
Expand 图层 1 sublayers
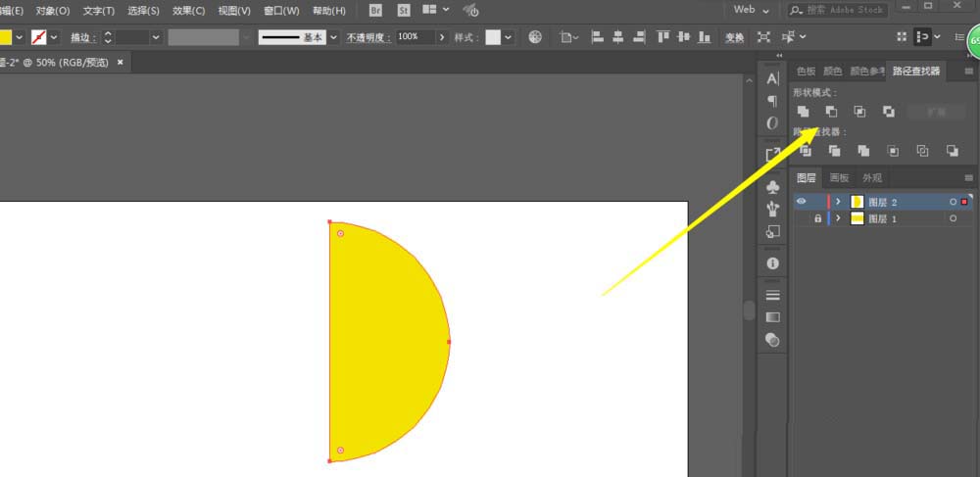click(x=838, y=218)
